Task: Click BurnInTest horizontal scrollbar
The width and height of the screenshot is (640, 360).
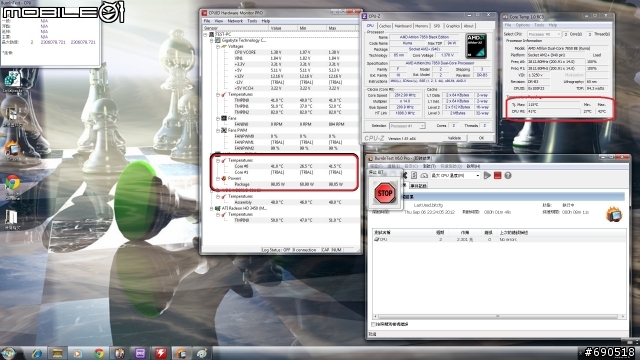Action: [x=498, y=316]
